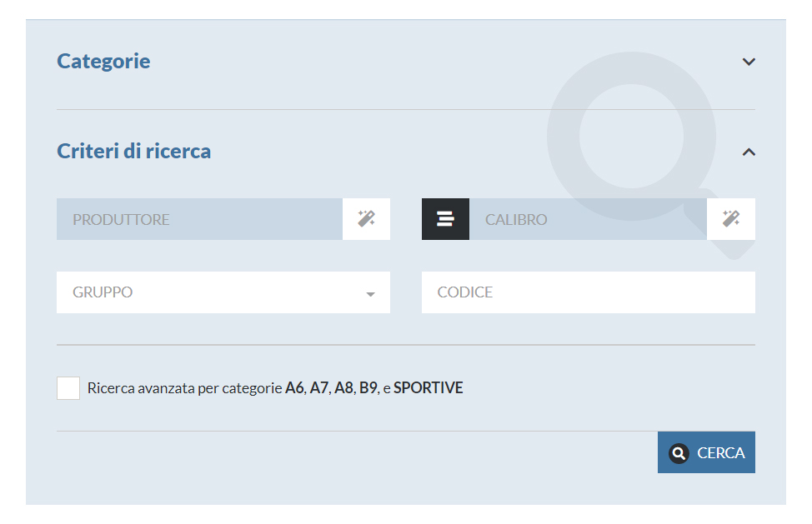The width and height of the screenshot is (812, 524).
Task: Click the magnifier icon inside CERCA button
Action: tap(679, 453)
